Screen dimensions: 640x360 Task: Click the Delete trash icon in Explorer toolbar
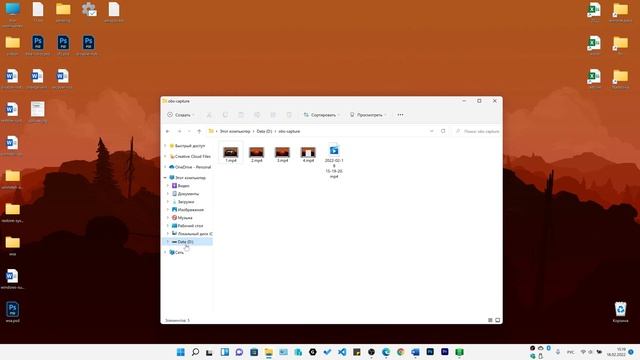coord(289,115)
